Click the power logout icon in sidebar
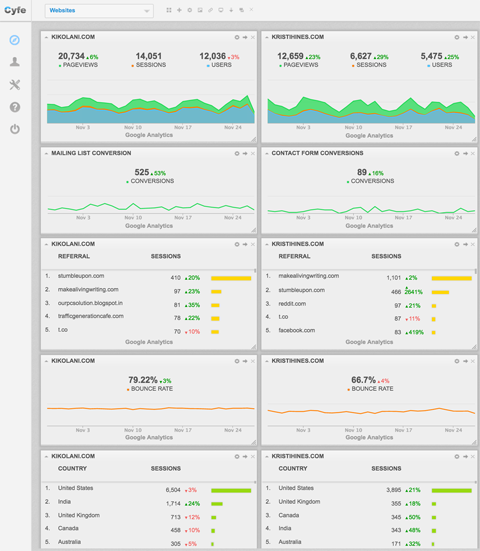Image resolution: width=480 pixels, height=551 pixels. click(15, 129)
